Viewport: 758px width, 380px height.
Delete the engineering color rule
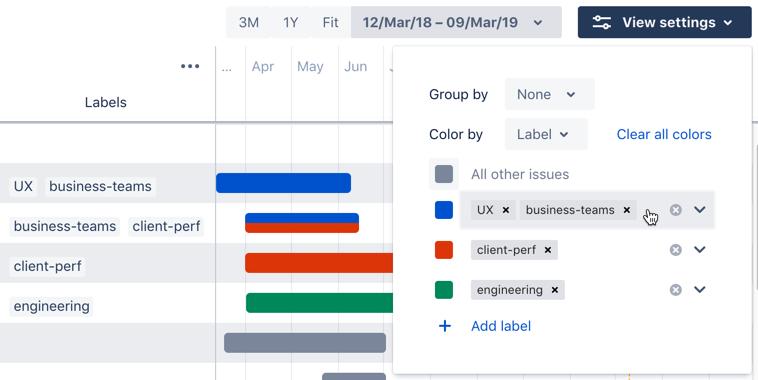pyautogui.click(x=676, y=290)
